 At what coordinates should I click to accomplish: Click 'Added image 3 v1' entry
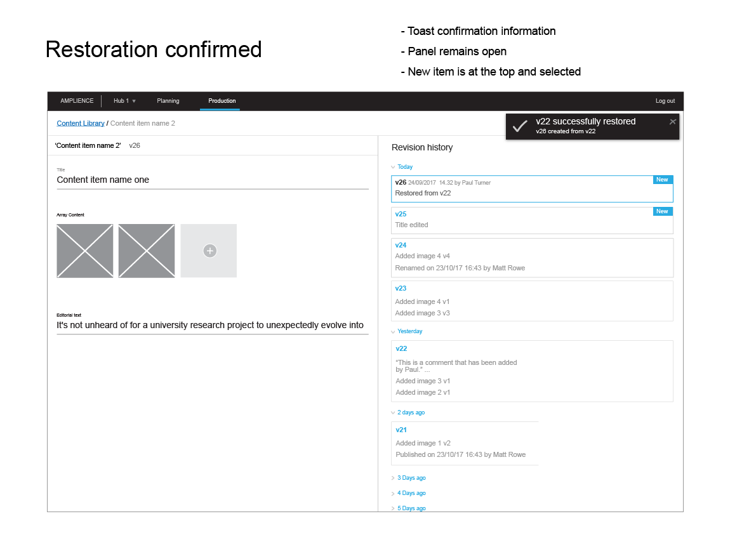coord(423,381)
